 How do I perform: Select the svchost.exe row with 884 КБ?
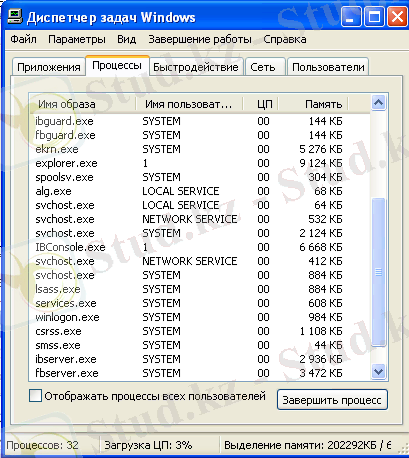[x=200, y=275]
